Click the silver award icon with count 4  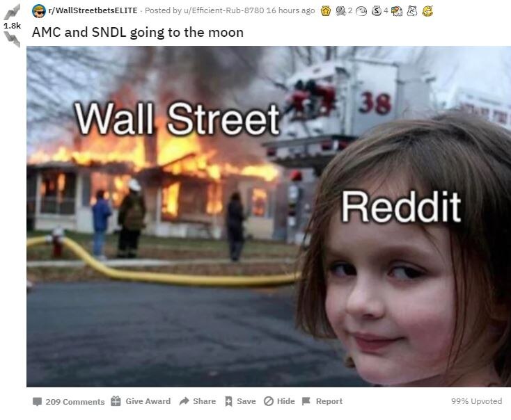pyautogui.click(x=377, y=11)
